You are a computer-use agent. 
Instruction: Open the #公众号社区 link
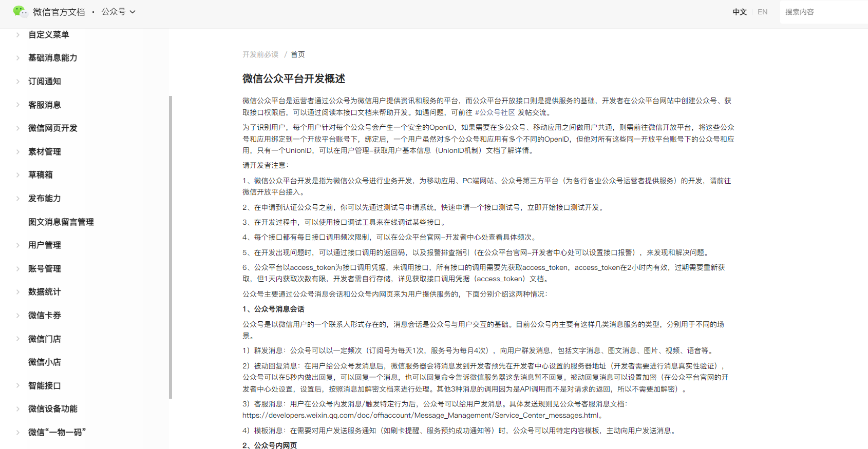pos(495,112)
